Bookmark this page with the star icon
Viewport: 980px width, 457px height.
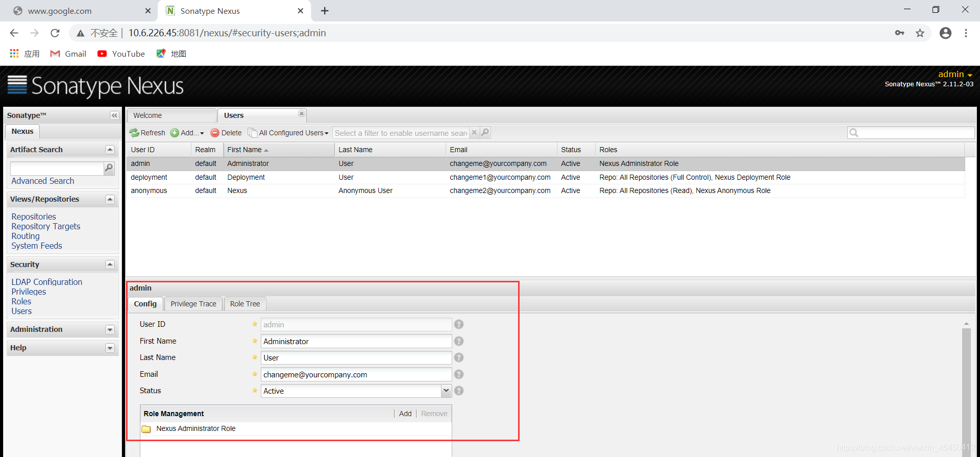[x=920, y=33]
